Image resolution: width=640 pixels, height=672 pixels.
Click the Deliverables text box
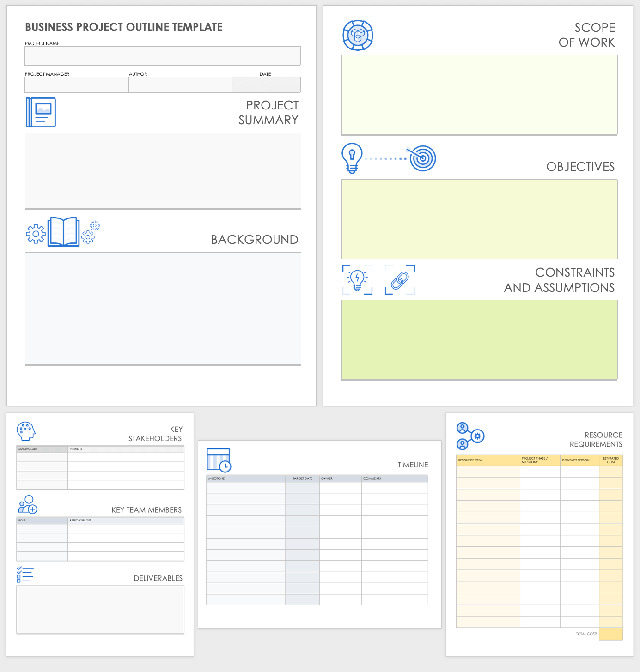(100, 609)
